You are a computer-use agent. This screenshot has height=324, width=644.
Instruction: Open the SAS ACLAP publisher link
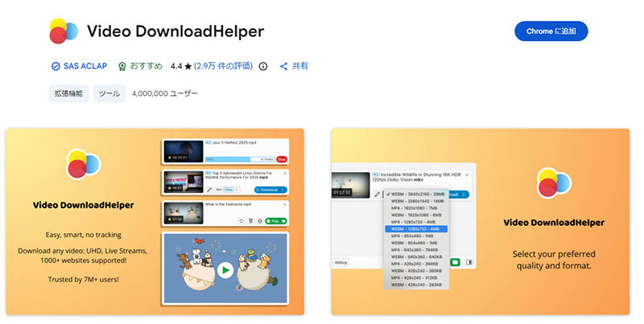point(85,66)
